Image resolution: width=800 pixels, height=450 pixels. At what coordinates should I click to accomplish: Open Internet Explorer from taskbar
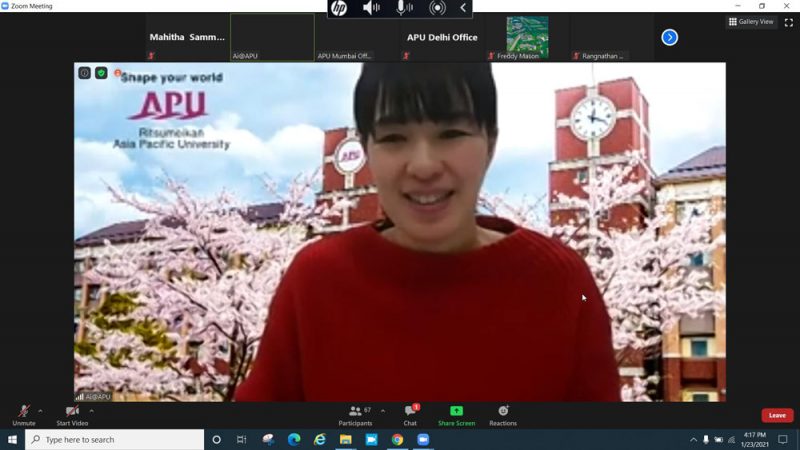coord(320,439)
